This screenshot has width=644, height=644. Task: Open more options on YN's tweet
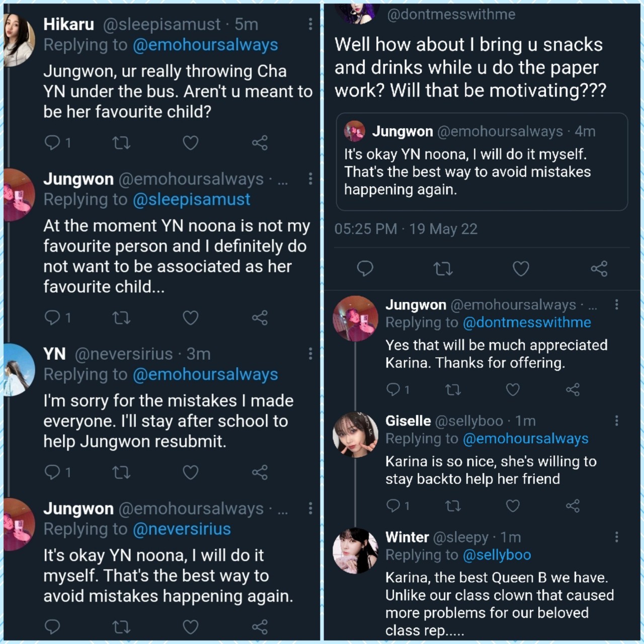click(310, 354)
